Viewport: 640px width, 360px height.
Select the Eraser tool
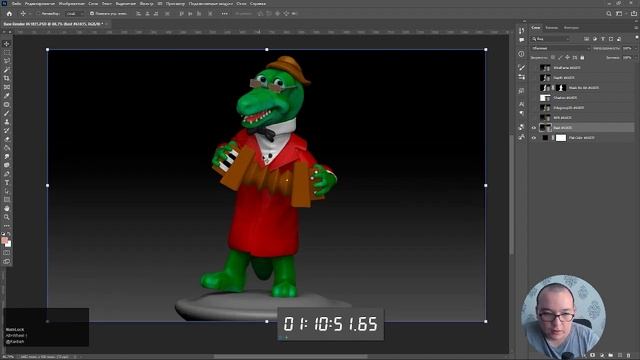[7, 139]
